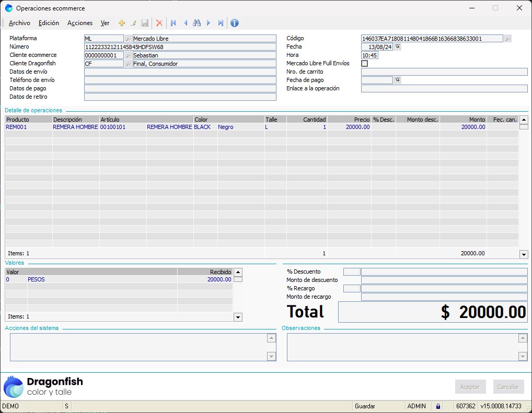Open the calendar picker for Fecha

tap(397, 47)
